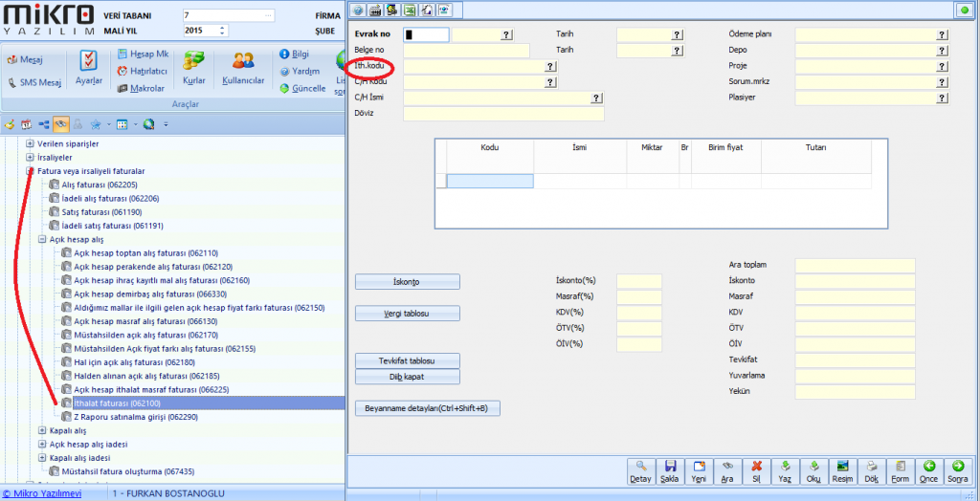Open the Hesap Mk calculator
This screenshot has height=501, width=980.
click(x=143, y=54)
